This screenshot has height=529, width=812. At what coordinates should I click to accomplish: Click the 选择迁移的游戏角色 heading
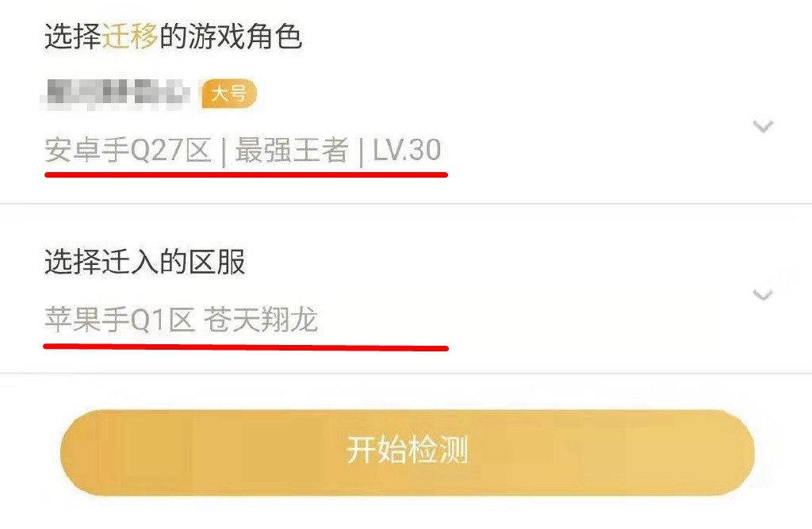coord(173,36)
